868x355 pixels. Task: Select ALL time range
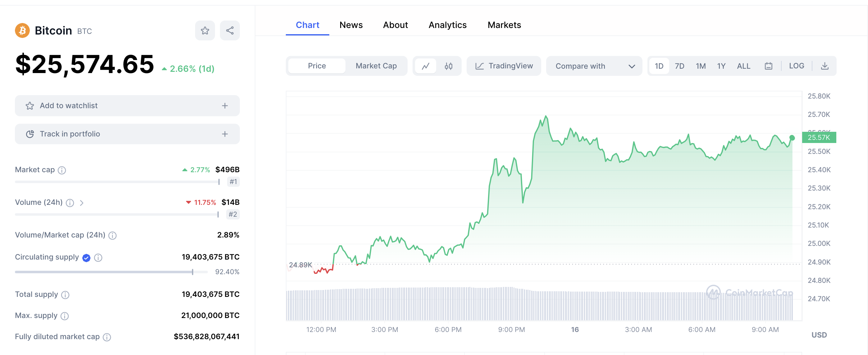coord(743,66)
